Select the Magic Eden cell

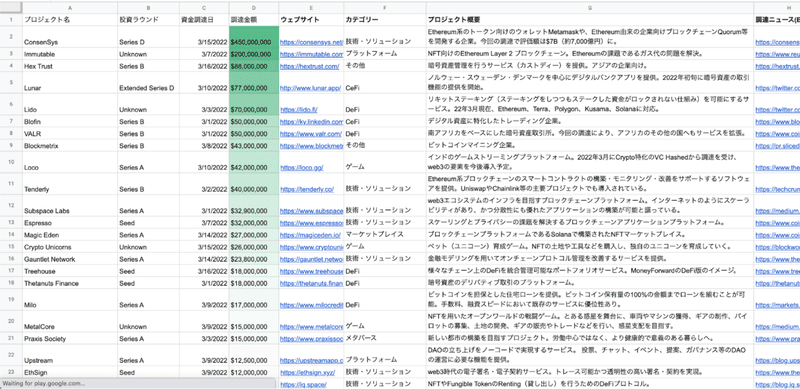coord(70,235)
